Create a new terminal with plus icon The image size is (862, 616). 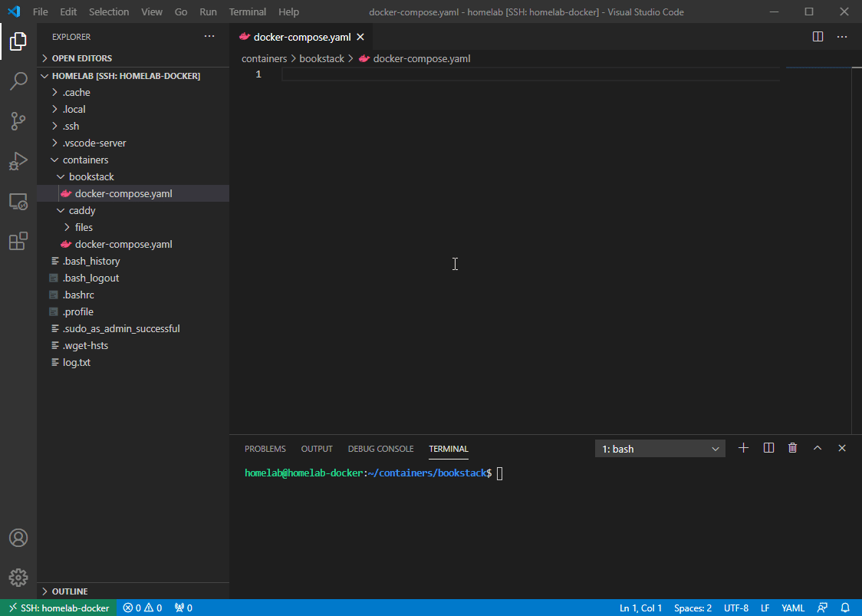coord(743,448)
